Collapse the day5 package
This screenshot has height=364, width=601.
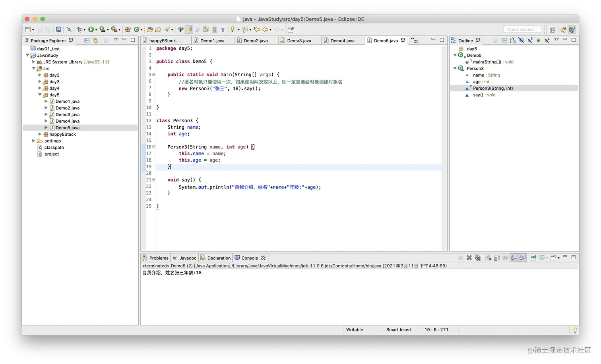pyautogui.click(x=40, y=95)
